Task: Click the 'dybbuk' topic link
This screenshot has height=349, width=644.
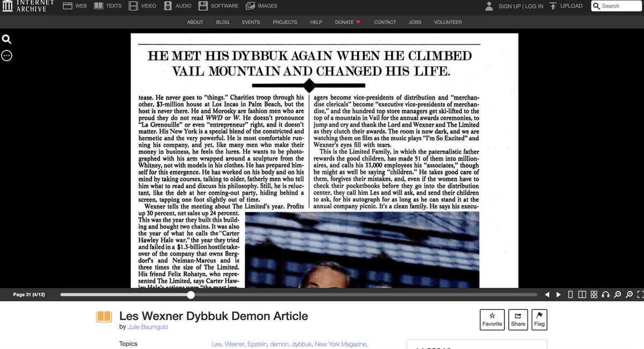Action: tap(302, 344)
